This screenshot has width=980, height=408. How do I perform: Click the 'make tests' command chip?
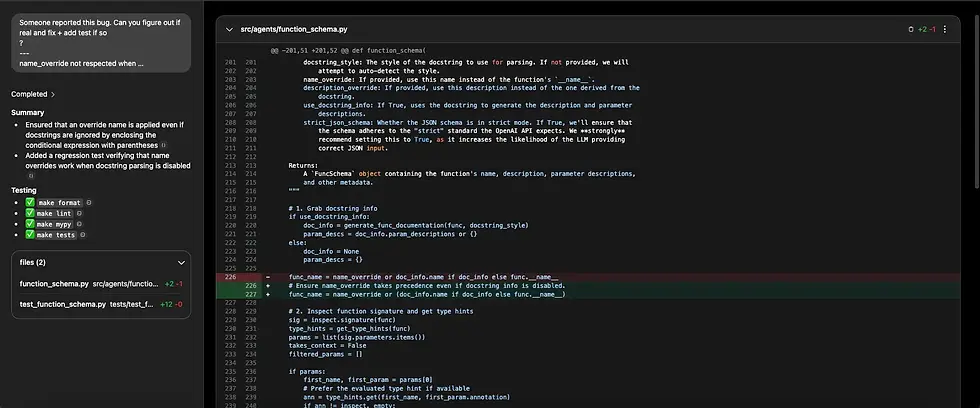57,234
